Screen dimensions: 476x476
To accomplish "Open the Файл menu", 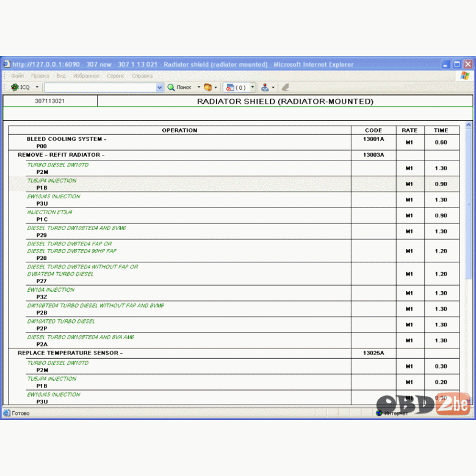I will [18, 76].
